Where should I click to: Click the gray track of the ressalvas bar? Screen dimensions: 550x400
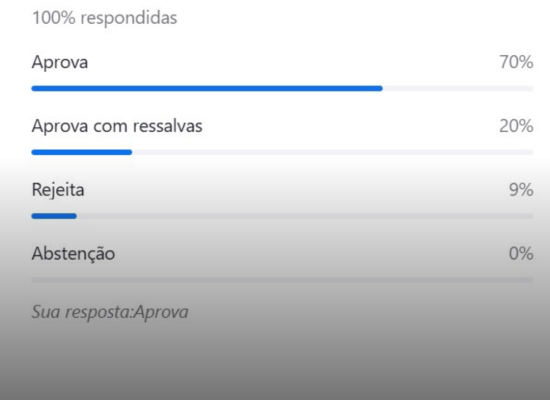[x=333, y=152]
